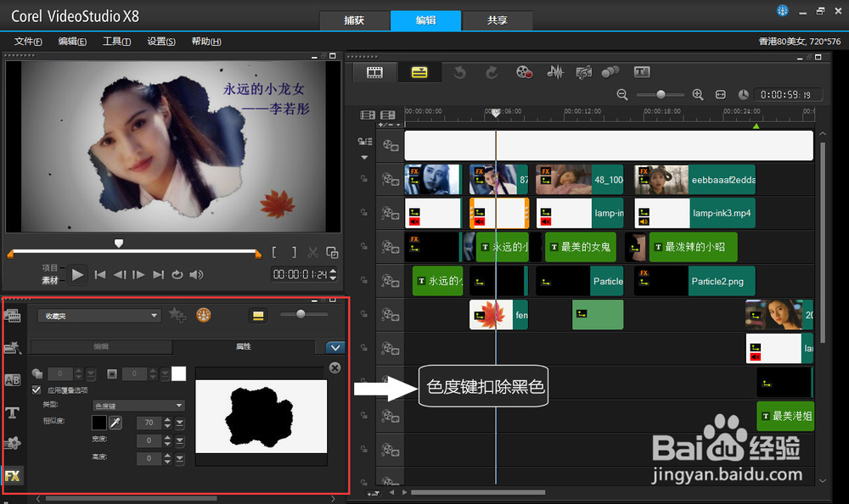
Task: Set mark-out bracket
Action: (x=294, y=252)
